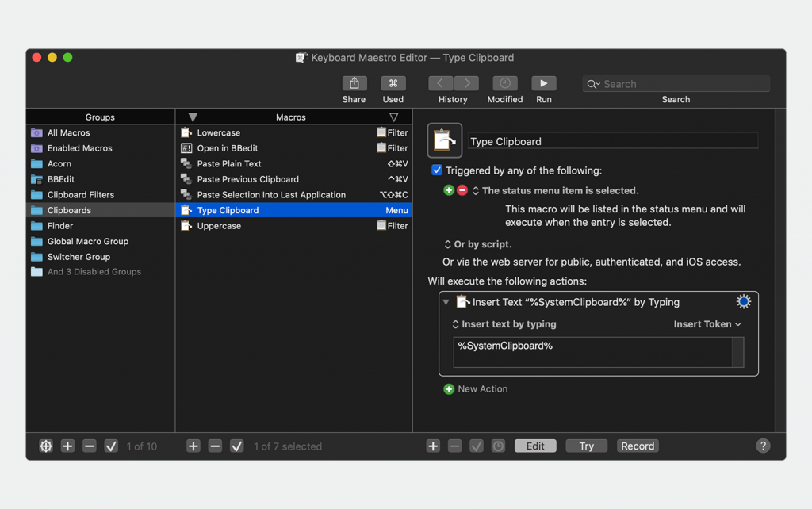Select the Paste Plain Text macro
812x509 pixels.
294,163
